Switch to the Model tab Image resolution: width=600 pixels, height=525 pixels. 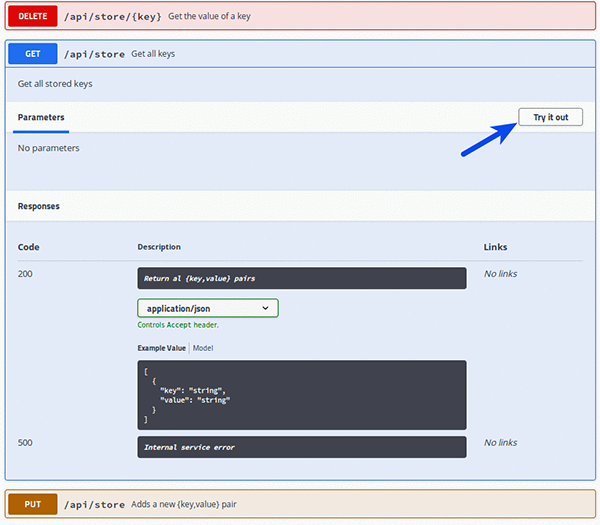click(203, 348)
